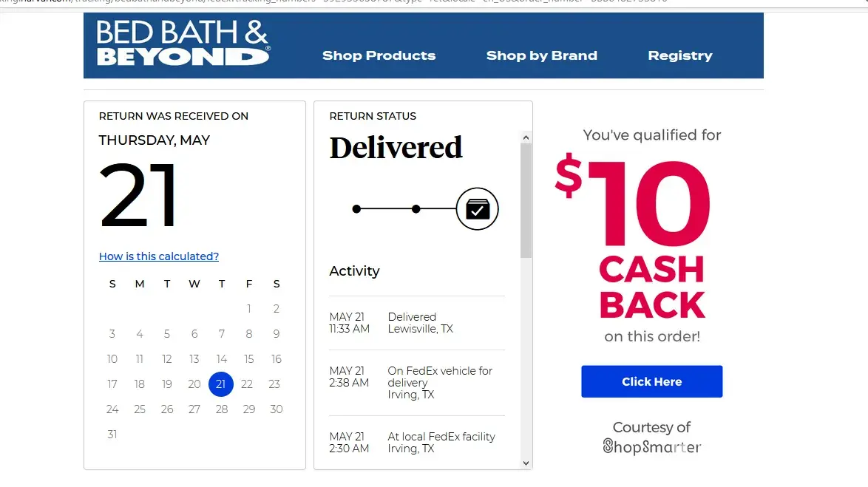
Task: Click the middle tracking progress dot
Action: [x=416, y=209]
